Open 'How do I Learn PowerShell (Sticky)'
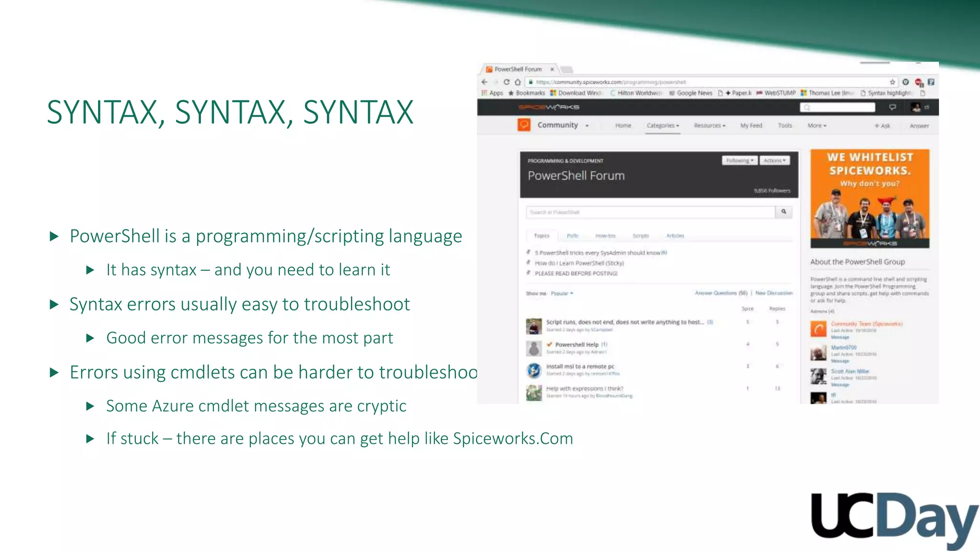980x551 pixels. pos(579,263)
